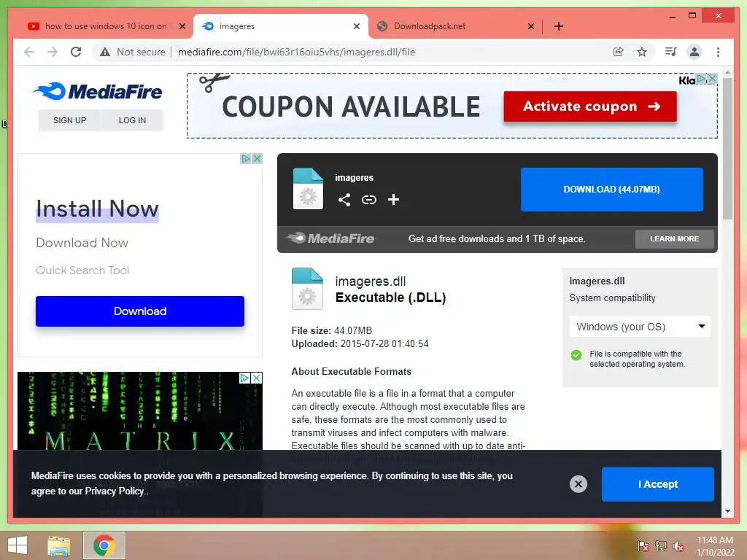This screenshot has width=747, height=560.
Task: Open the Windows Start menu
Action: click(18, 545)
